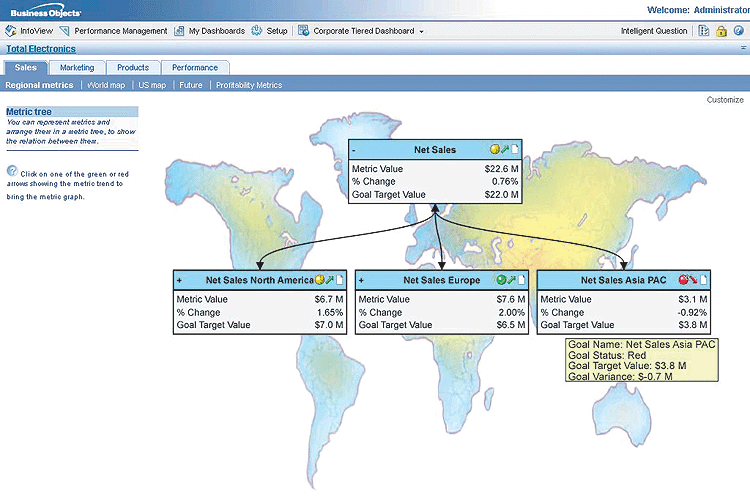Viewport: 750px width, 498px height.
Task: Click the Customize link
Action: pyautogui.click(x=725, y=100)
